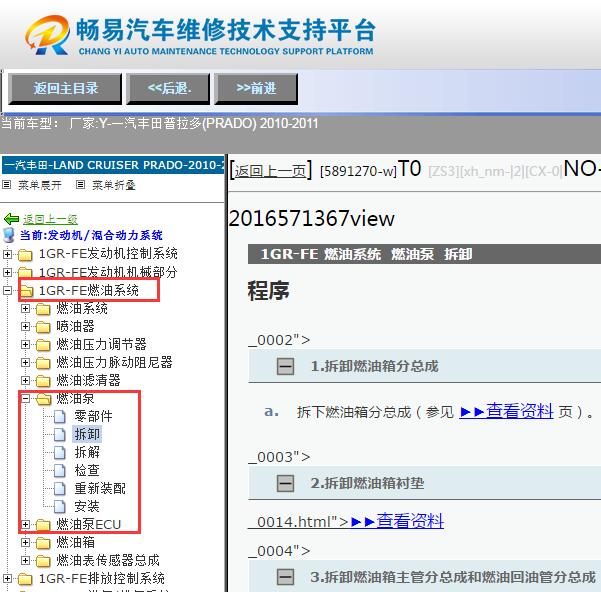The image size is (601, 592).
Task: Click the folder icon of 燃油压力调节器
Action: (x=43, y=345)
